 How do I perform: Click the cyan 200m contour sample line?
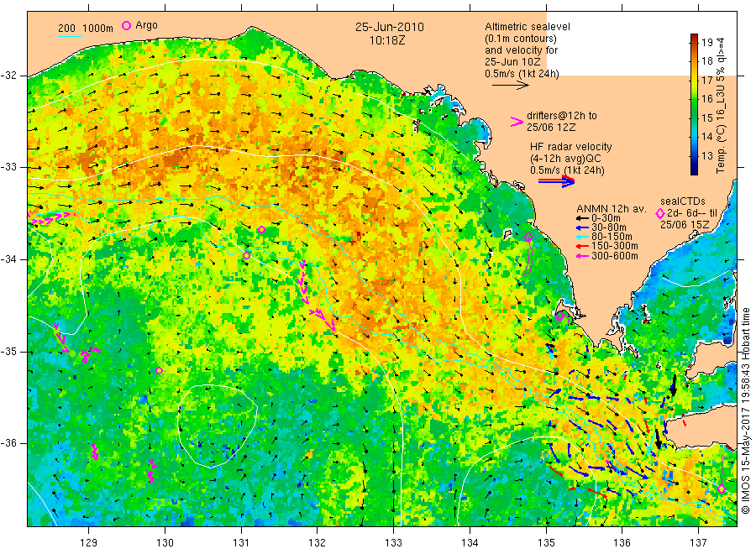(x=70, y=35)
